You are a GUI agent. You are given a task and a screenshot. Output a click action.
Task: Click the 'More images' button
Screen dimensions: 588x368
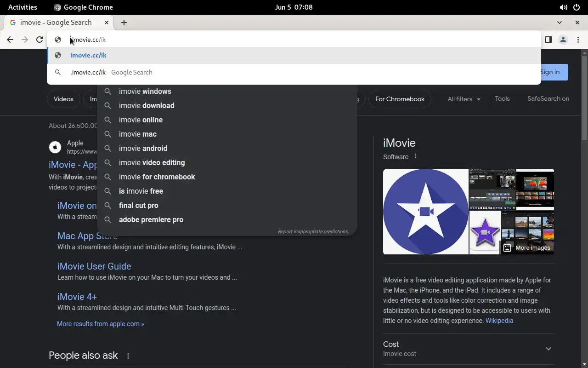click(x=527, y=247)
